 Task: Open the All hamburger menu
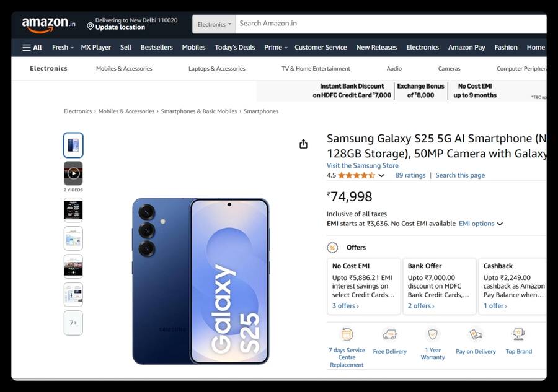(32, 47)
